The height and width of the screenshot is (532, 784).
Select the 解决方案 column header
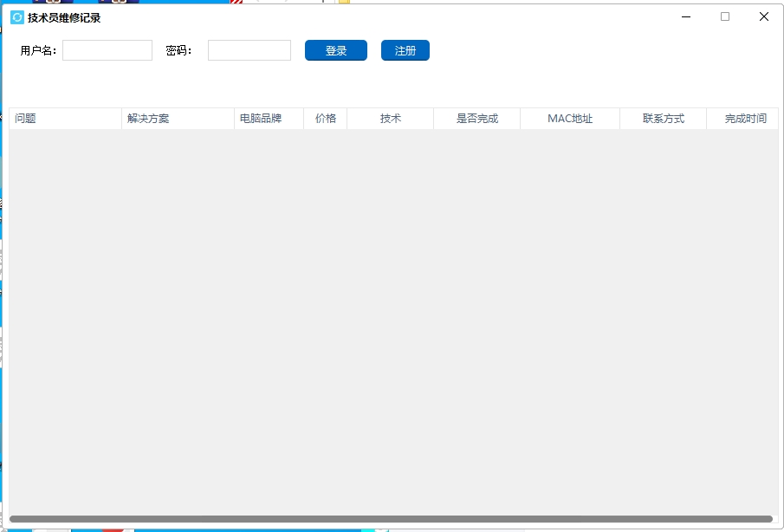178,119
